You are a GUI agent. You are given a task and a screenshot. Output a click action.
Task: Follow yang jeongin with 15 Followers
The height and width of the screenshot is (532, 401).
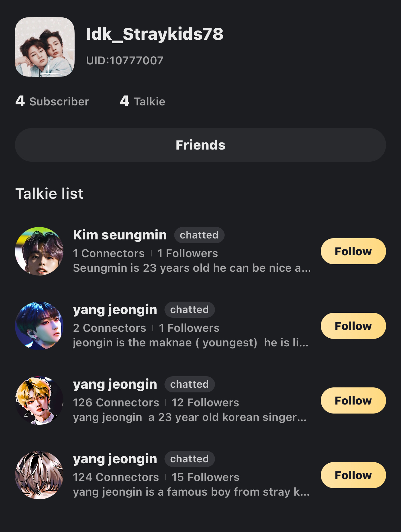pos(353,475)
